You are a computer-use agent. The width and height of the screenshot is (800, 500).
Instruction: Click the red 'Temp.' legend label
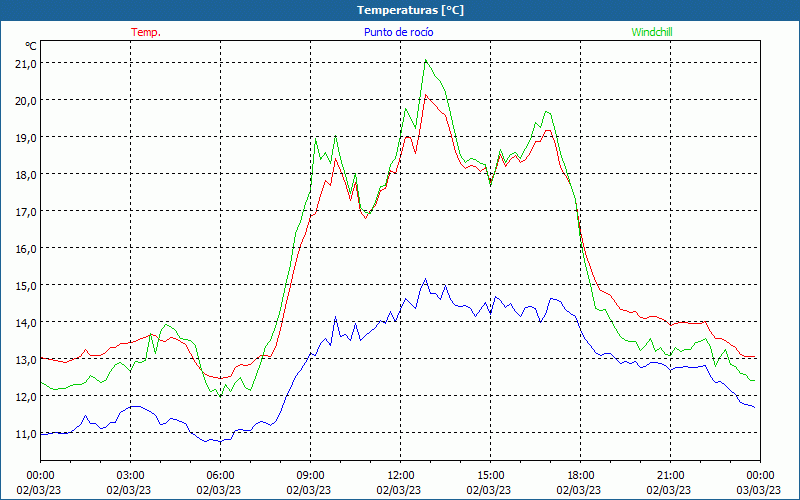click(146, 32)
